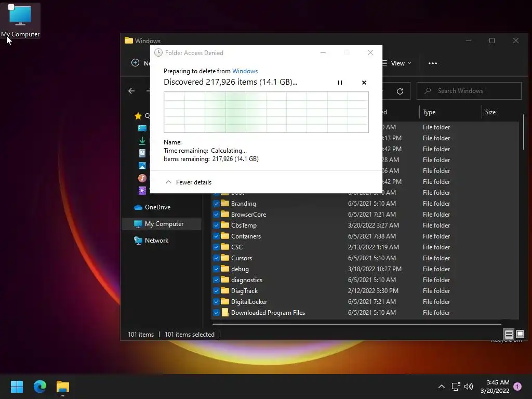Maximize the Windows Explorer window
This screenshot has height=399, width=532.
[x=492, y=41]
